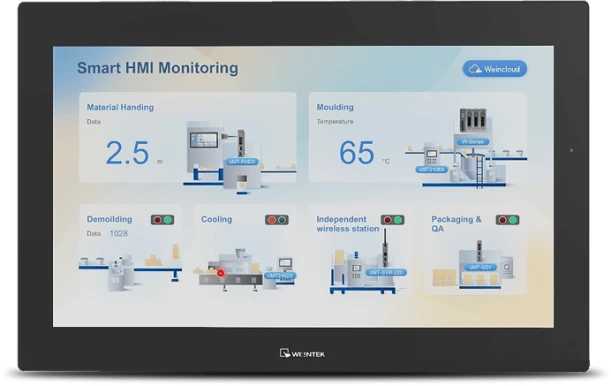Click the m unit next to 2.5
The height and width of the screenshot is (386, 611).
coord(159,162)
